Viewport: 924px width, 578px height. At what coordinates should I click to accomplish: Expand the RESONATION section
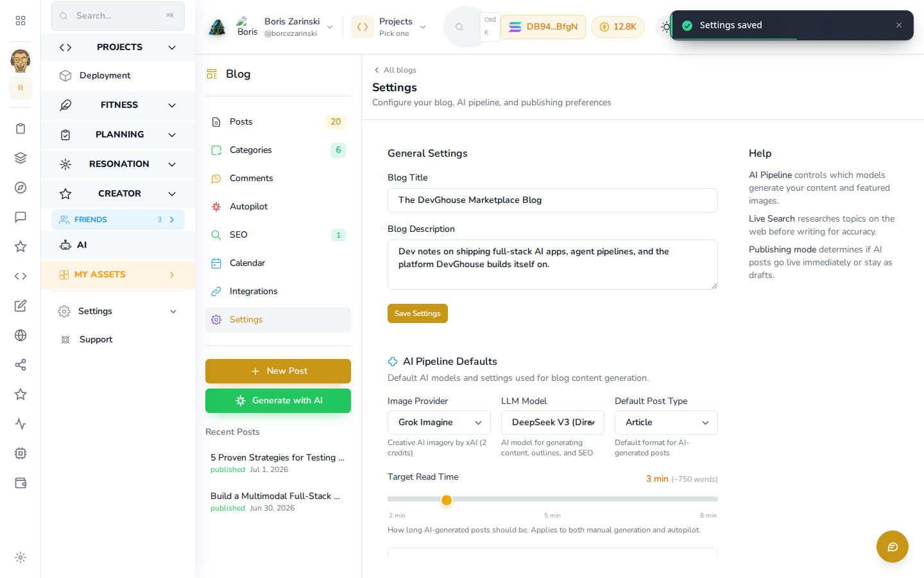point(118,164)
